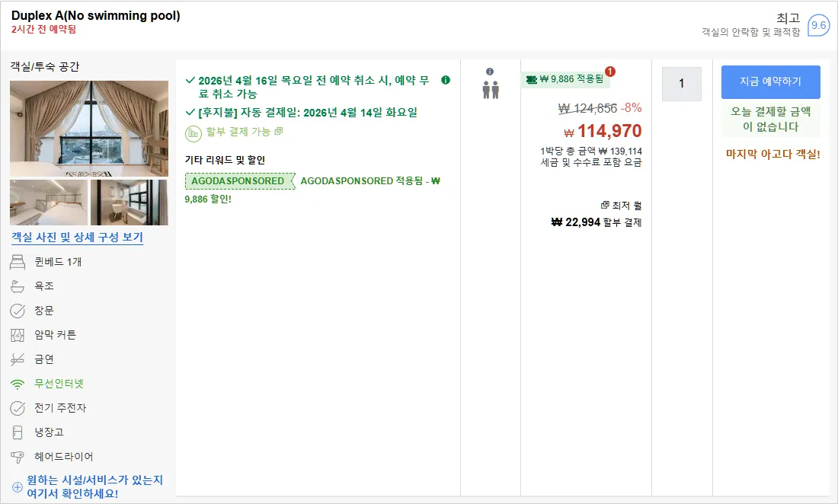Click the two-person occupancy icon
Image resolution: width=838 pixels, height=504 pixels.
(491, 90)
